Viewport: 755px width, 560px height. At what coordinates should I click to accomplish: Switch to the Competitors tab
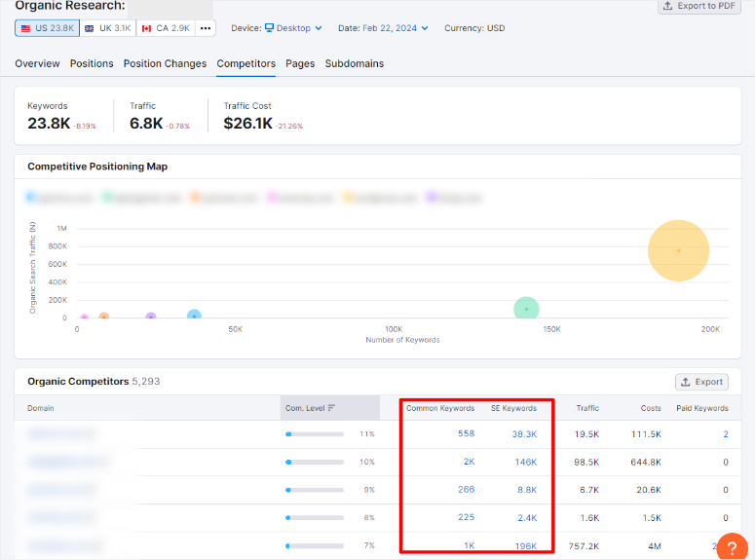[x=246, y=63]
